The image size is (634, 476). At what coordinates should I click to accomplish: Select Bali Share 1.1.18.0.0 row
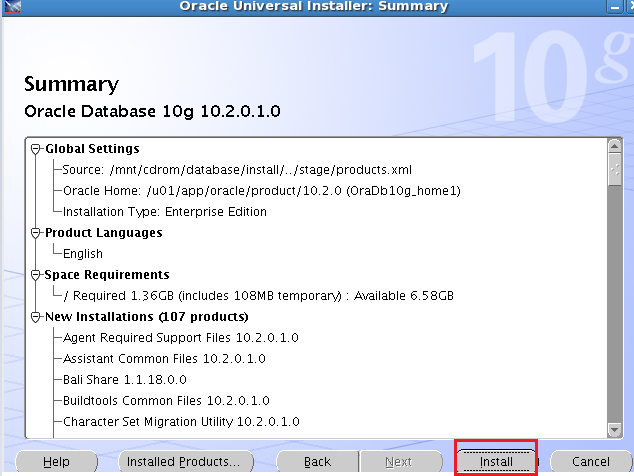point(125,380)
